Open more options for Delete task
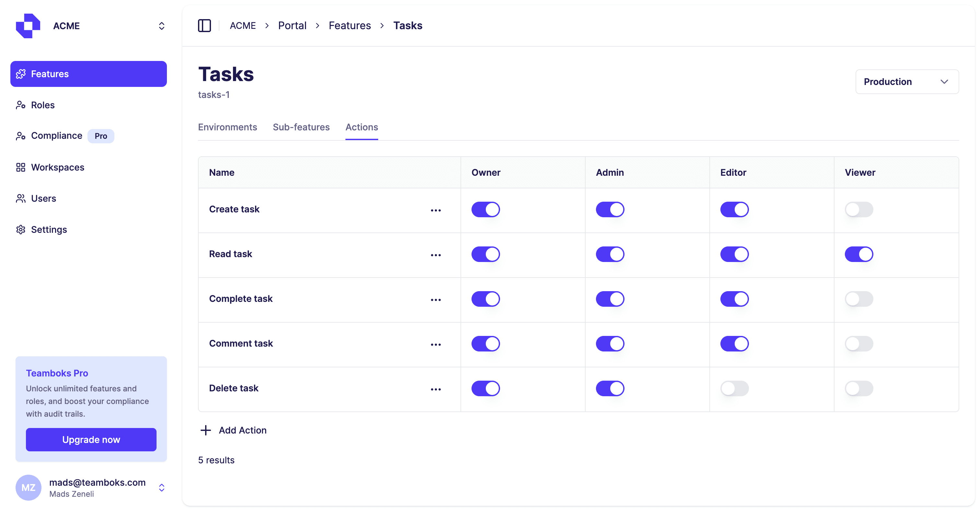 pos(436,389)
